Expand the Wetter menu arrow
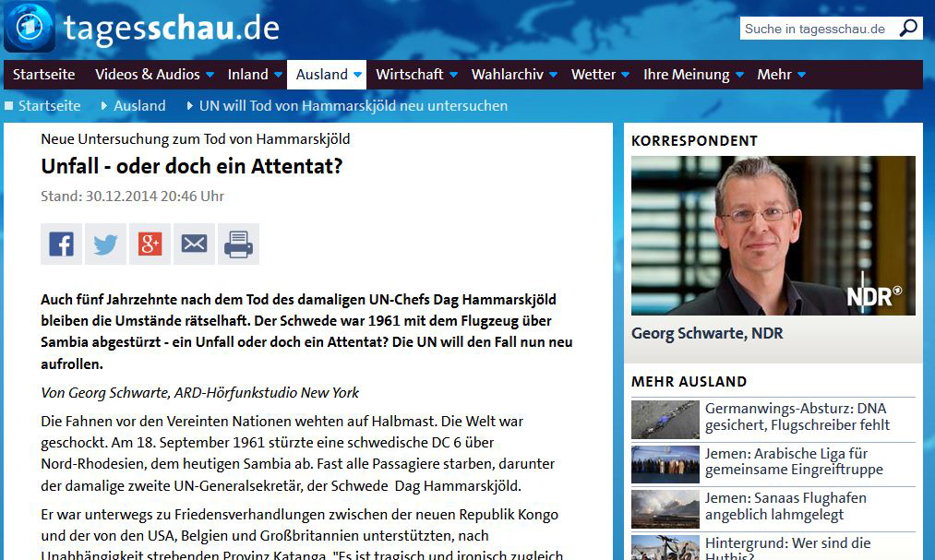 tap(625, 75)
